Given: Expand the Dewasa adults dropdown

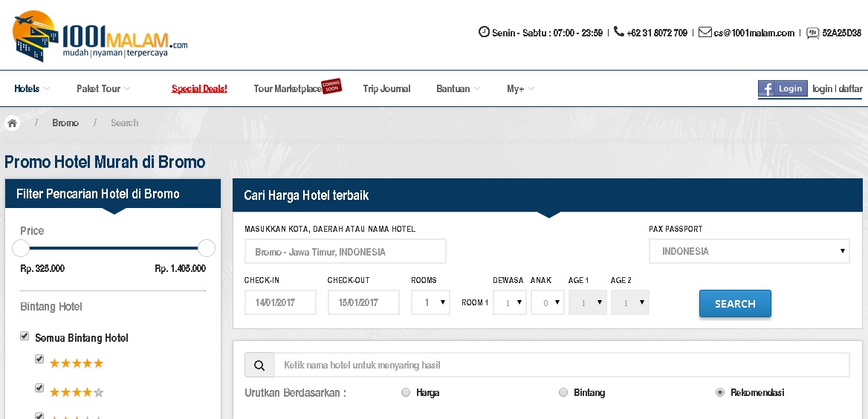Looking at the screenshot, I should tap(510, 302).
